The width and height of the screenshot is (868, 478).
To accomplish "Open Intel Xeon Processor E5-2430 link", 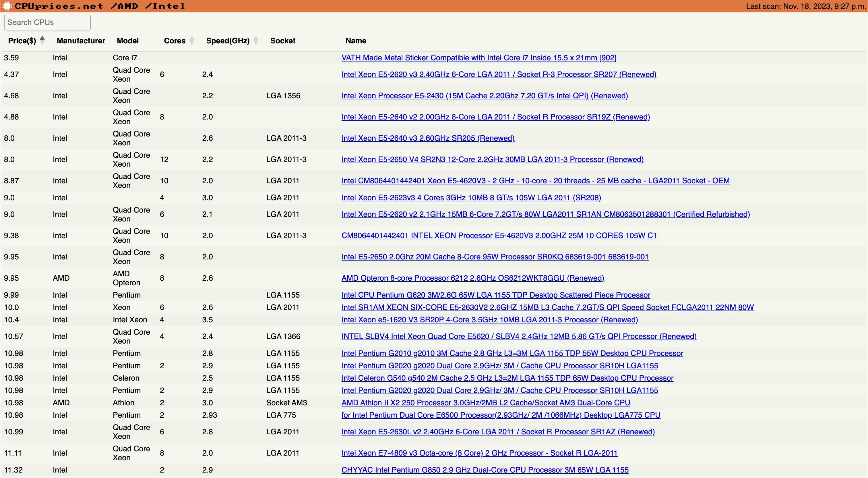I will click(x=485, y=95).
